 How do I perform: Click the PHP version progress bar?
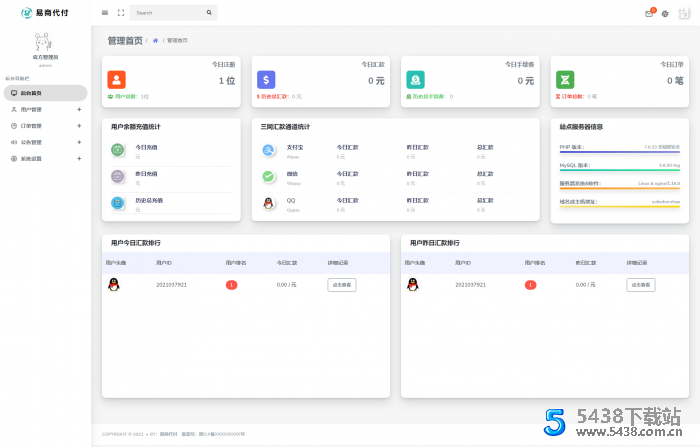[x=619, y=152]
